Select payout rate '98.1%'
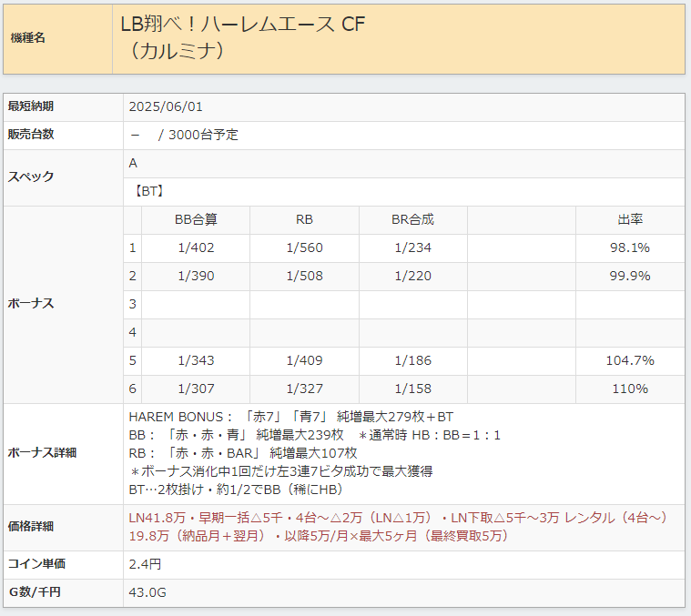The image size is (691, 616). 630,247
